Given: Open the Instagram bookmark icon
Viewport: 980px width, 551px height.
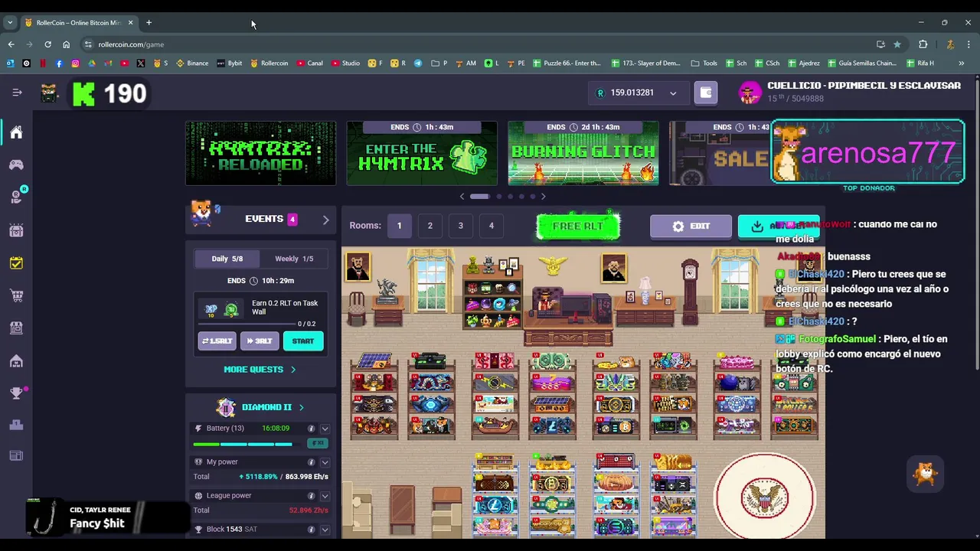Looking at the screenshot, I should 75,64.
